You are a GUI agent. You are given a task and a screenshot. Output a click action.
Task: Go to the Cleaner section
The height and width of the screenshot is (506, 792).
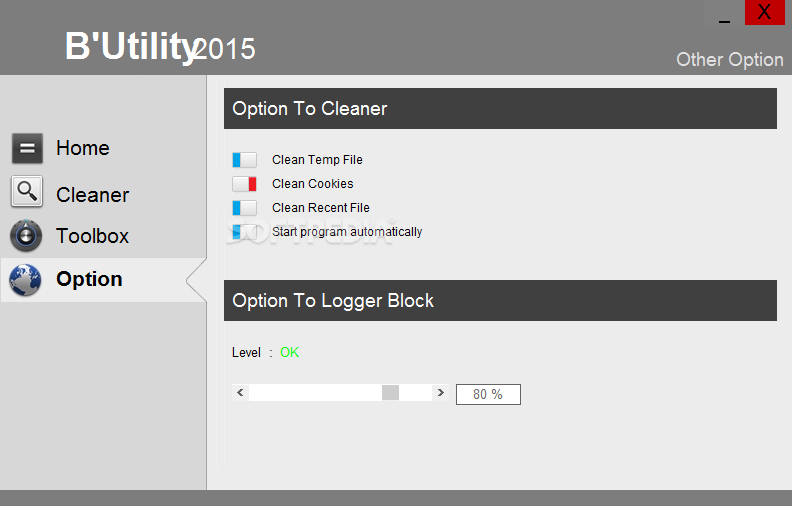[92, 195]
